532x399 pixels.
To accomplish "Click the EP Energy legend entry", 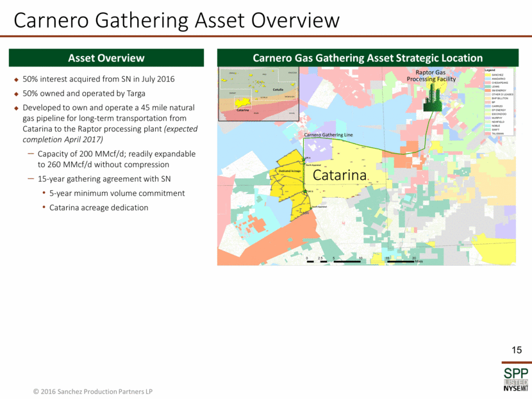I will pos(501,110).
